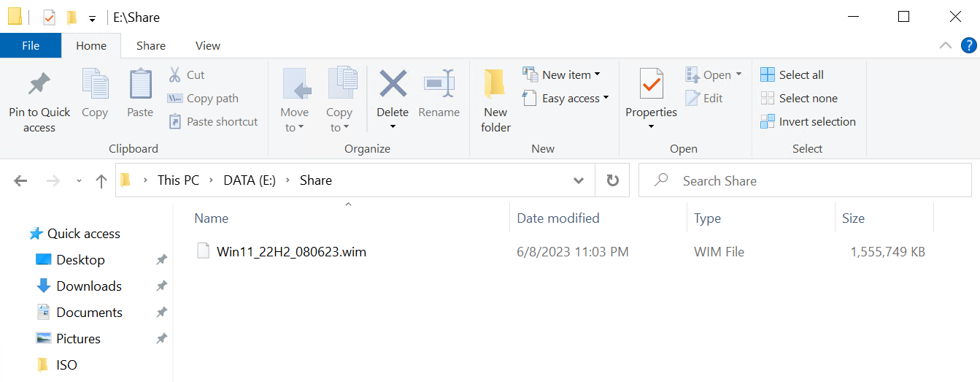Click the Copy icon in Clipboard group
Screen dimensions: 980x382
[x=95, y=84]
